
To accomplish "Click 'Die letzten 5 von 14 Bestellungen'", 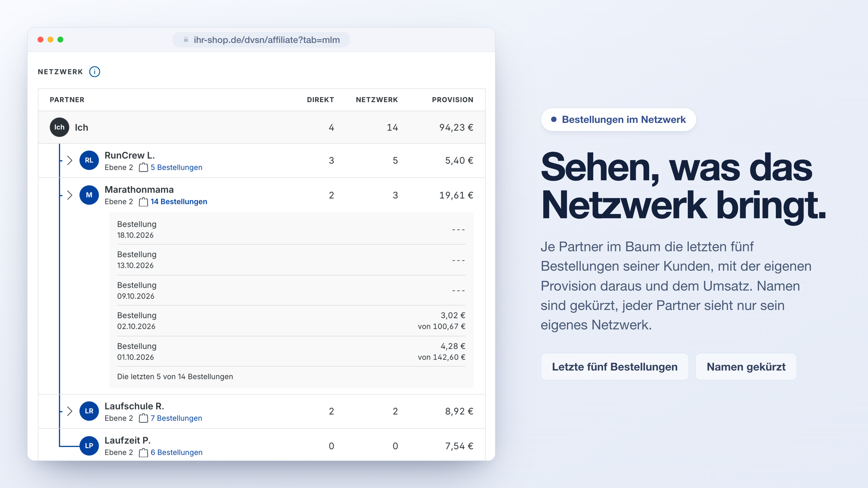I will (x=175, y=377).
